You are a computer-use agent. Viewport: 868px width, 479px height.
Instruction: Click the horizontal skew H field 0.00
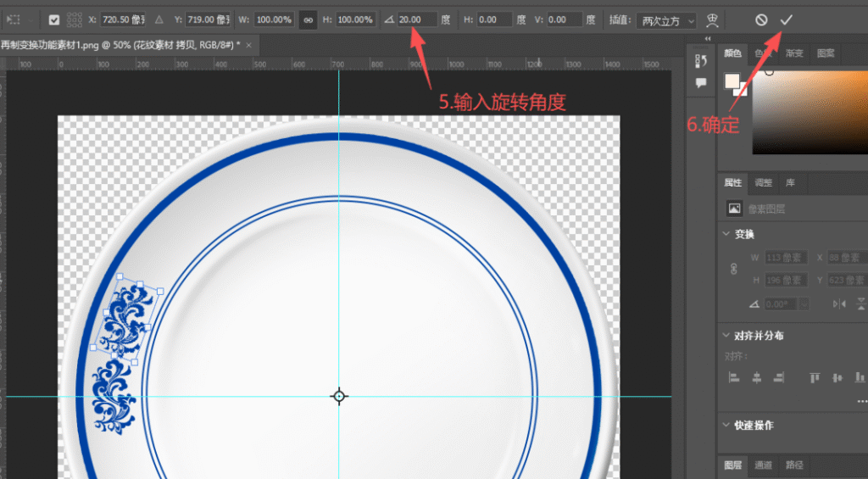point(494,20)
